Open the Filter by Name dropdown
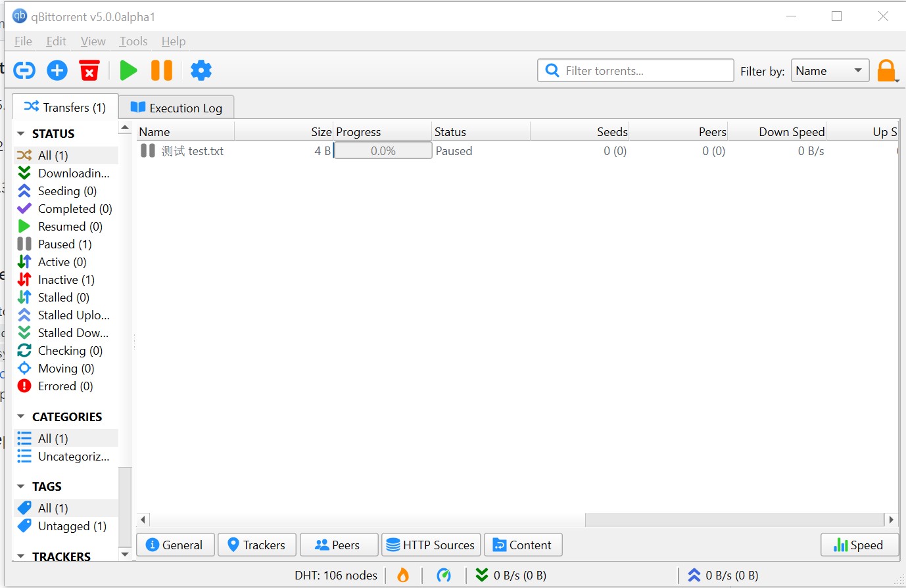Image resolution: width=906 pixels, height=588 pixels. click(x=830, y=70)
